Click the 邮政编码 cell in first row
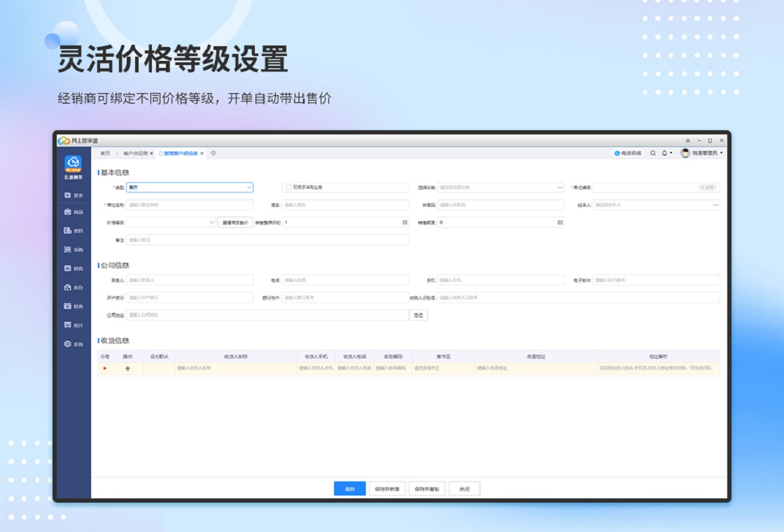Viewport: 784px width, 532px height. (x=393, y=368)
